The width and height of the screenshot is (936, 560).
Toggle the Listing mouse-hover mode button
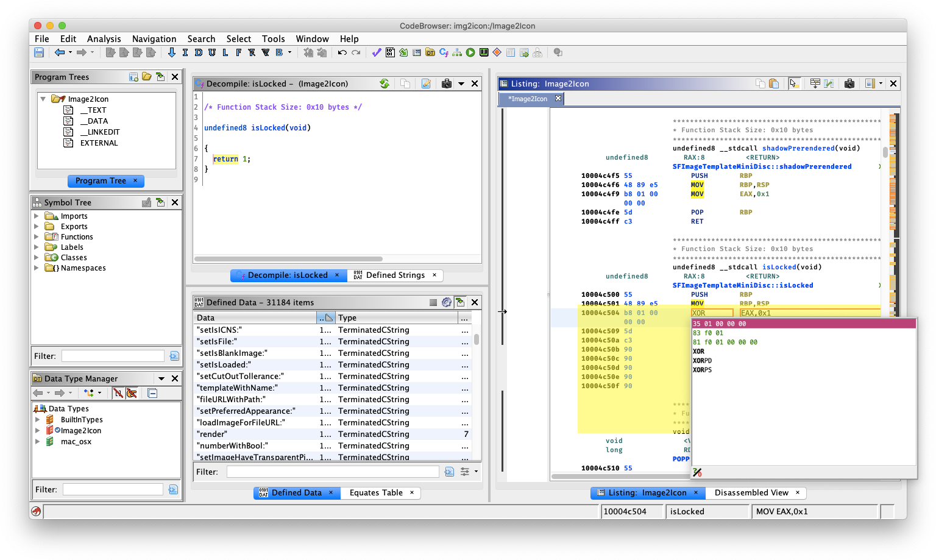pyautogui.click(x=794, y=83)
